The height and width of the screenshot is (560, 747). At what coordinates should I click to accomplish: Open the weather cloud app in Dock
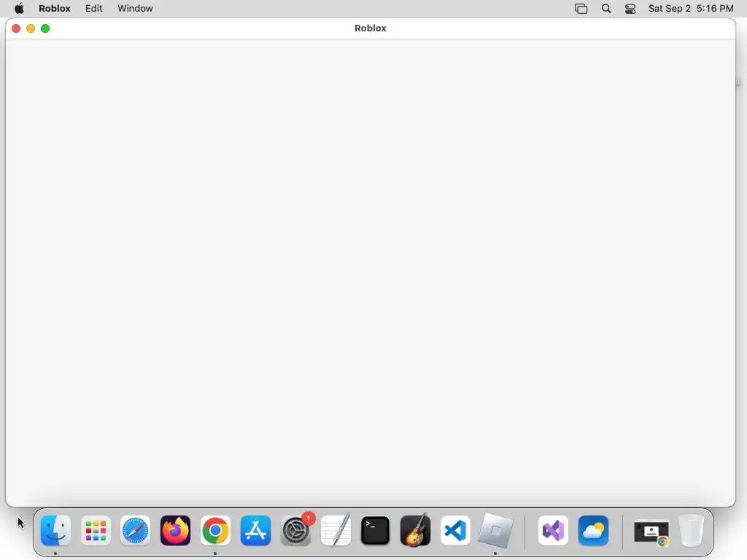tap(593, 531)
